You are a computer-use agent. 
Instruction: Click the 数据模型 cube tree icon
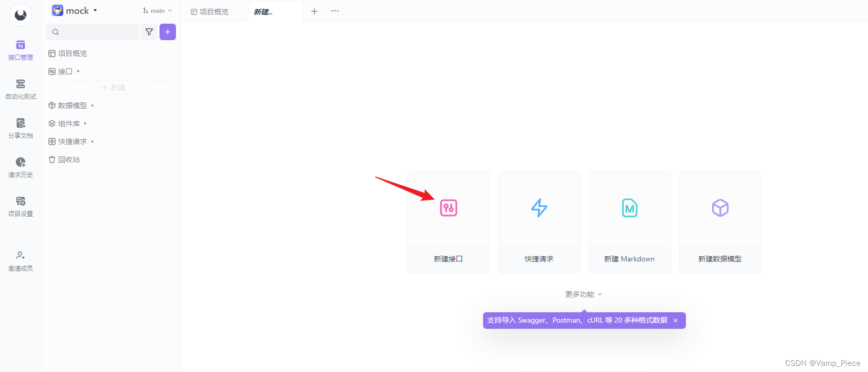click(x=52, y=105)
